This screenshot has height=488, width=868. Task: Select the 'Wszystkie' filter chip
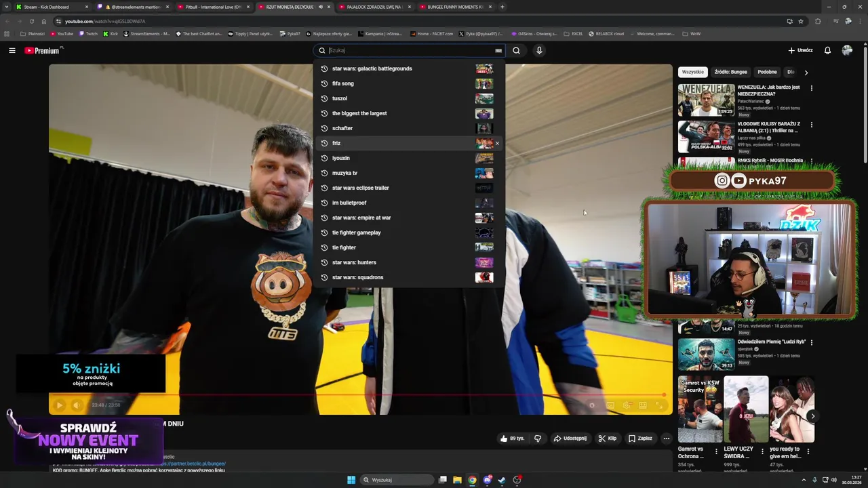[x=692, y=72]
